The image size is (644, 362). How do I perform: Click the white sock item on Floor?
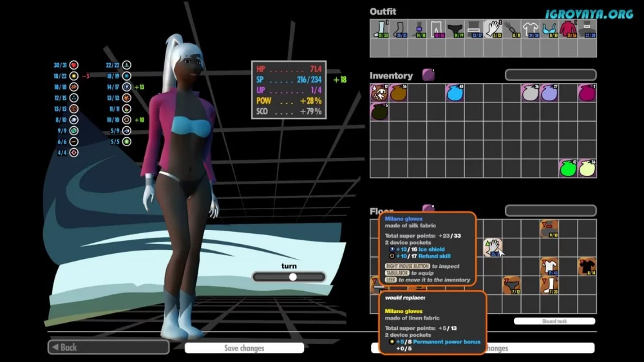(549, 285)
